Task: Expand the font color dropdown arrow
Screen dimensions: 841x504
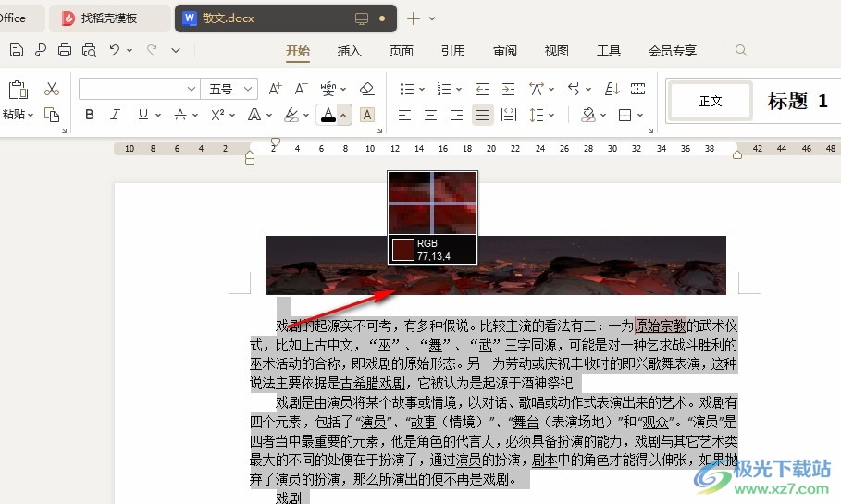Action: [344, 116]
